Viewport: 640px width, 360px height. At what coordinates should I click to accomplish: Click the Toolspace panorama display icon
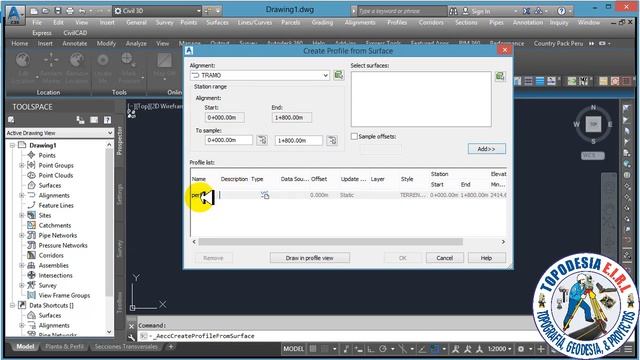click(94, 120)
